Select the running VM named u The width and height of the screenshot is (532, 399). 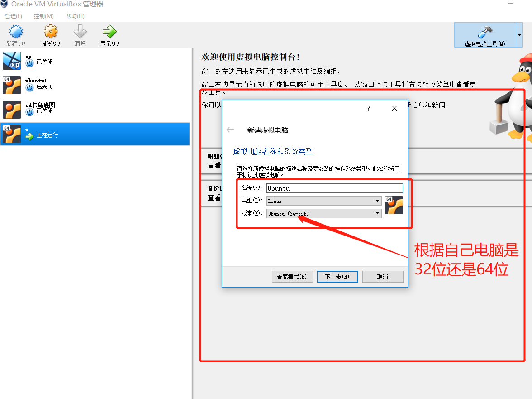(x=95, y=134)
